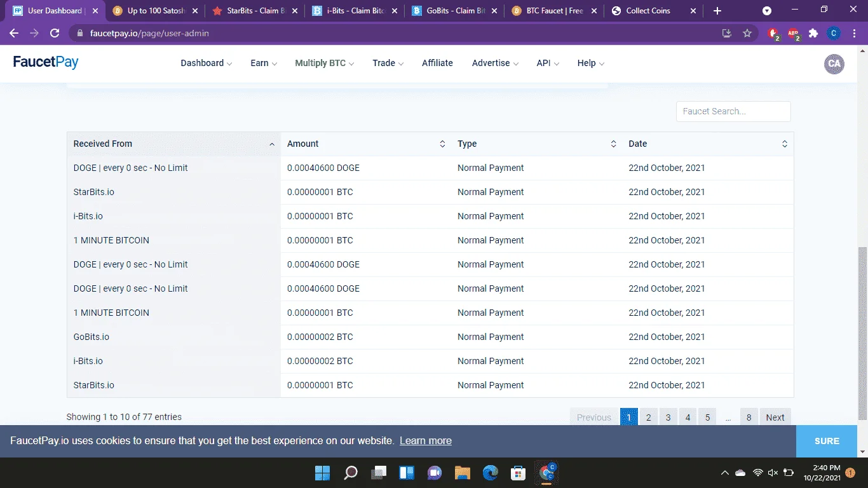The image size is (868, 488).
Task: Open File Explorer from the taskbar
Action: pyautogui.click(x=463, y=473)
